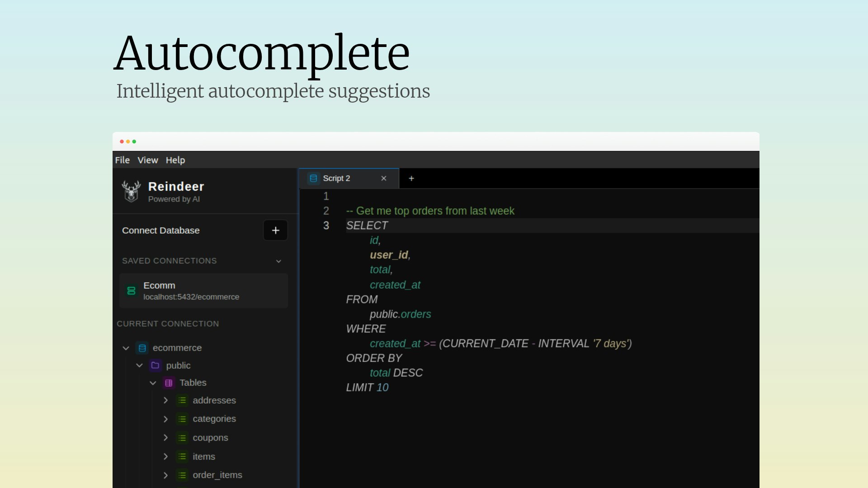
Task: Open the File menu
Action: [x=122, y=160]
